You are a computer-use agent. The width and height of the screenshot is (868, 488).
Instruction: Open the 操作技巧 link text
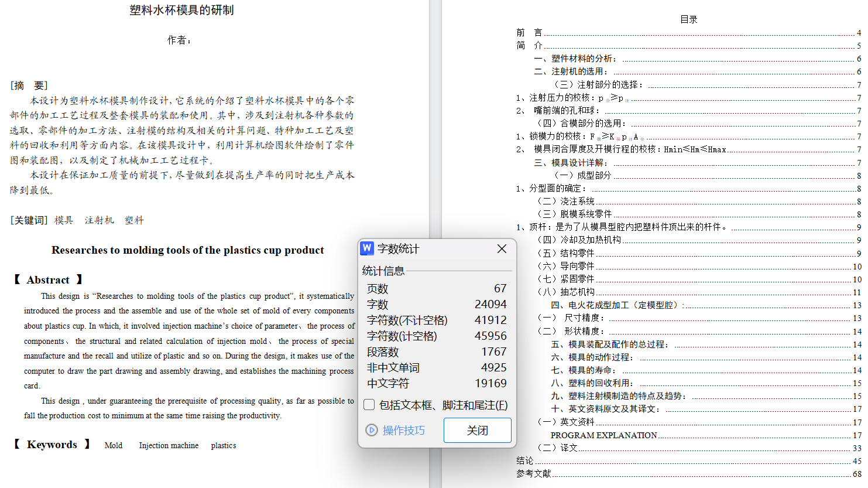tap(403, 431)
